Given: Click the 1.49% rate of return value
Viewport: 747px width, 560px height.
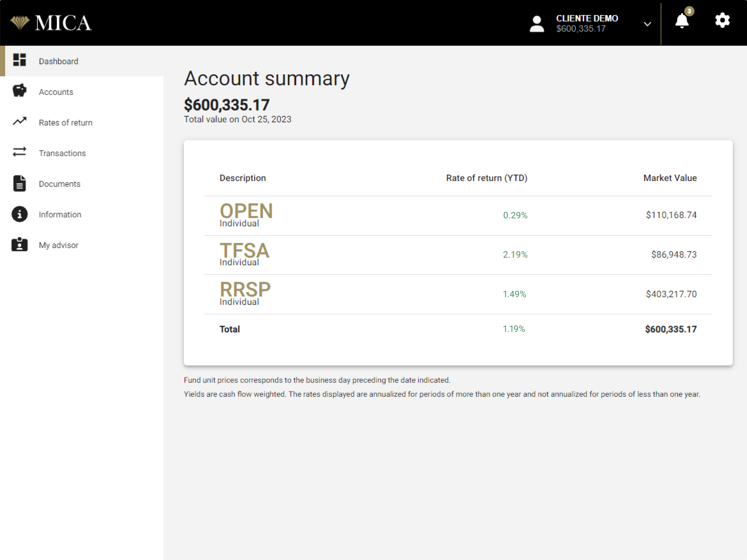Looking at the screenshot, I should tap(515, 294).
